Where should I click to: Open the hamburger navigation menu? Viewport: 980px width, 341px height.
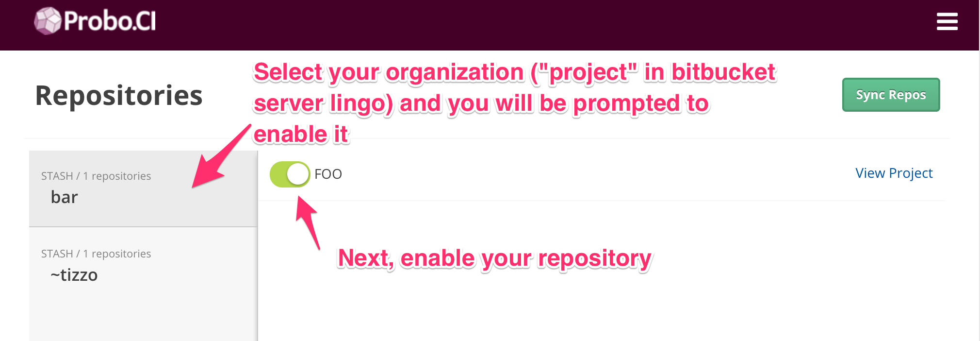tap(947, 21)
